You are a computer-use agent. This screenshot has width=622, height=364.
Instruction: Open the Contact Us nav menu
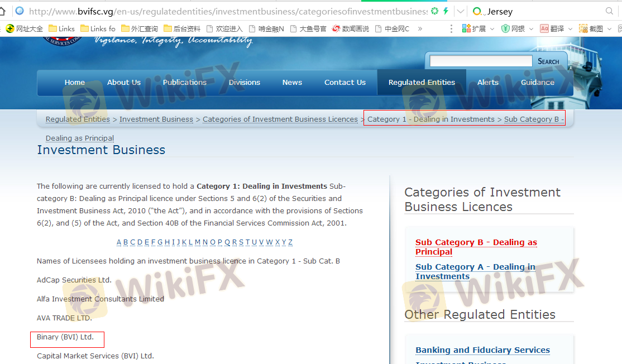point(345,83)
